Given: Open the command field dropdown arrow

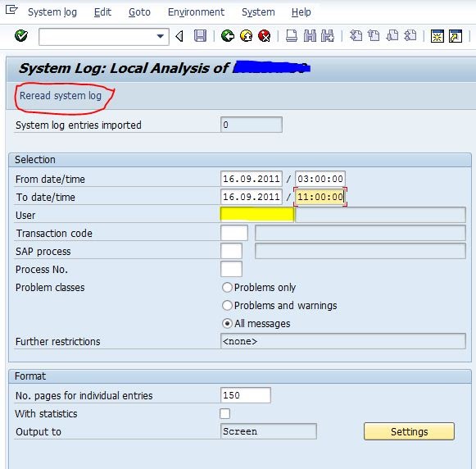Looking at the screenshot, I should 161,36.
